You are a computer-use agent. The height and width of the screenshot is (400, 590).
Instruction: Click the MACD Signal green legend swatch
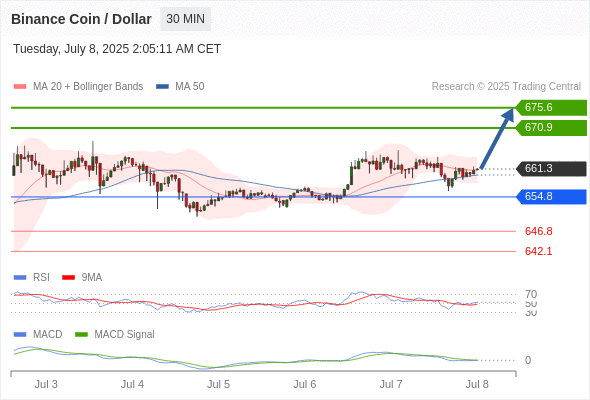(x=81, y=335)
